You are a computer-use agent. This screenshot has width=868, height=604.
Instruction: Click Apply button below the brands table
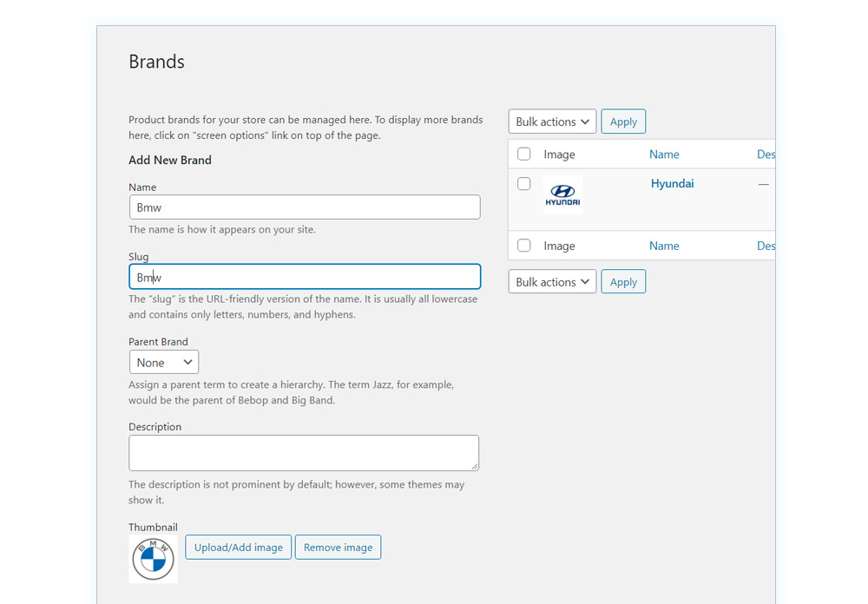click(623, 282)
